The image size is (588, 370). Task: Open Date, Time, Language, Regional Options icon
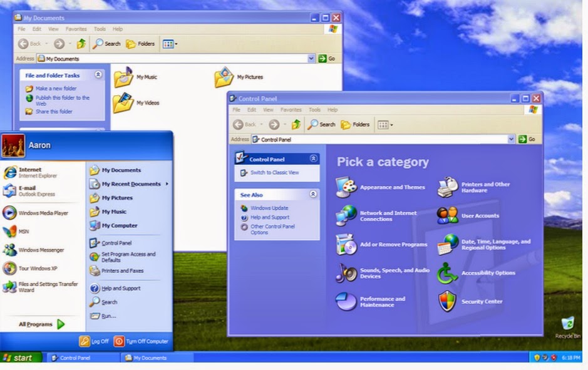pos(447,244)
